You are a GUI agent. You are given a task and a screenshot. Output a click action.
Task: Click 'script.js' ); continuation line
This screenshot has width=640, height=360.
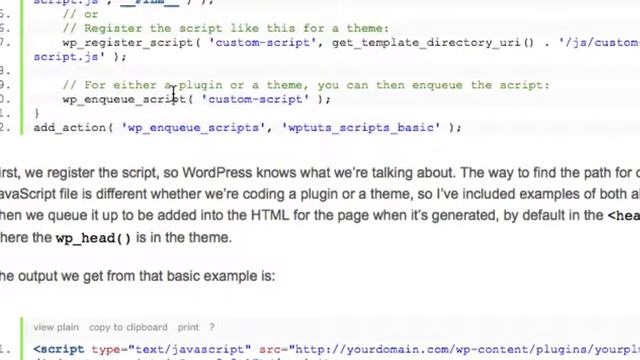pyautogui.click(x=80, y=57)
